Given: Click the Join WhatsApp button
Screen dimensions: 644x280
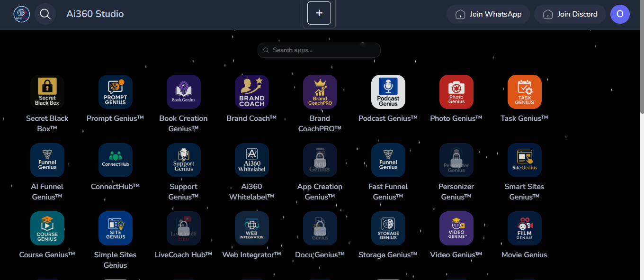Looking at the screenshot, I should [x=488, y=14].
